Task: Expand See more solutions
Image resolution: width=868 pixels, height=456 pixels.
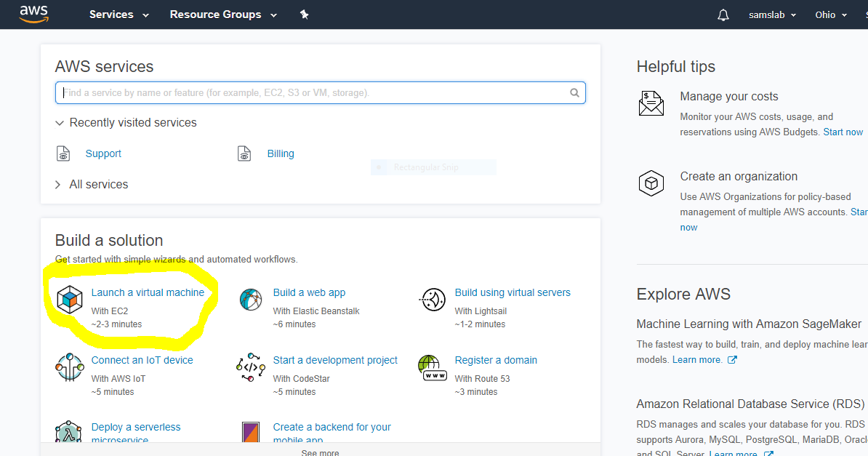Action: (320, 452)
